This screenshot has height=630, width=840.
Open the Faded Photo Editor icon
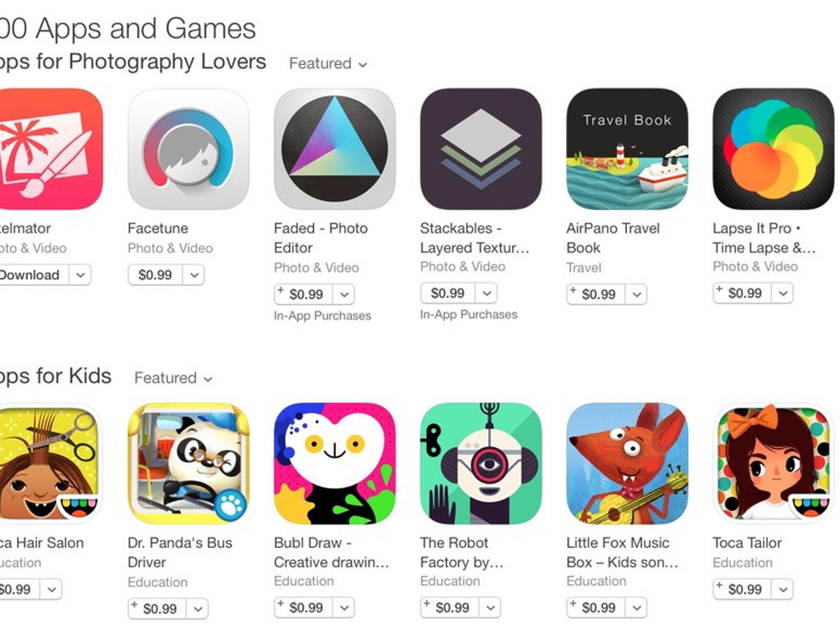tap(334, 149)
